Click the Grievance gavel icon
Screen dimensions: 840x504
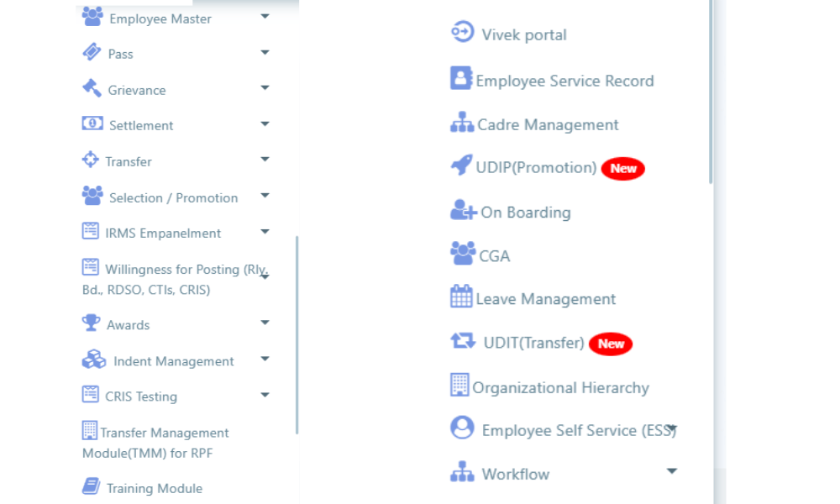point(92,88)
